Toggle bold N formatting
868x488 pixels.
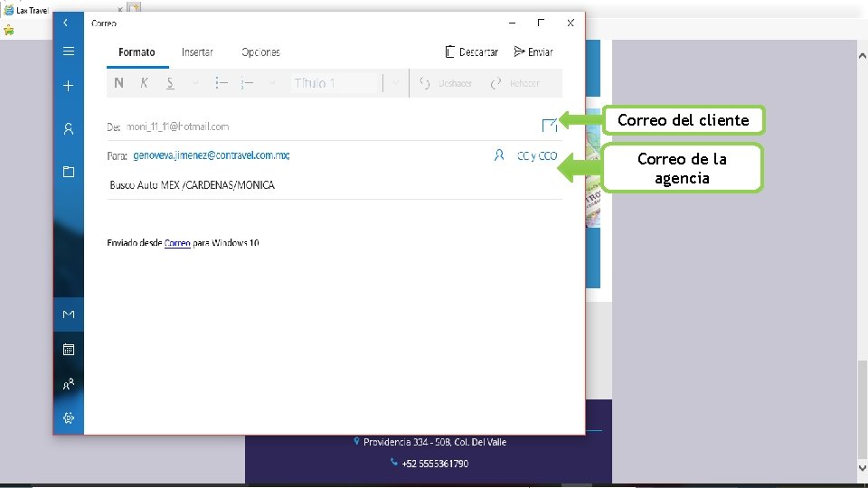(118, 83)
